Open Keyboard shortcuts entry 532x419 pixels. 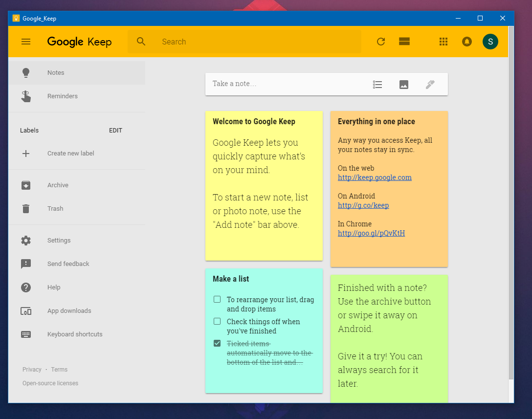[x=77, y=334]
